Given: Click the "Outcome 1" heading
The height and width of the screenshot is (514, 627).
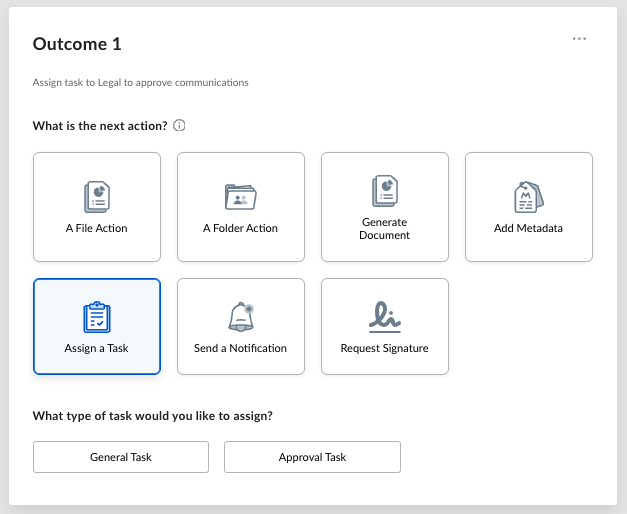Looking at the screenshot, I should [77, 44].
